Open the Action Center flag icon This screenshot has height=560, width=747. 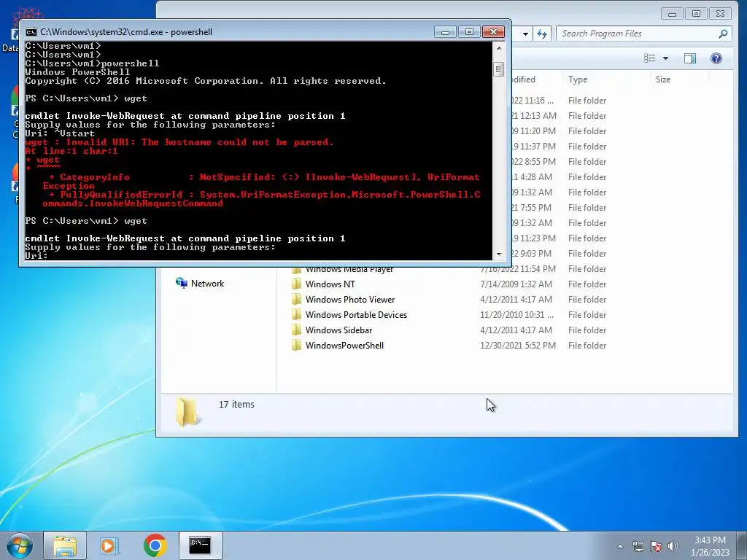coord(656,546)
